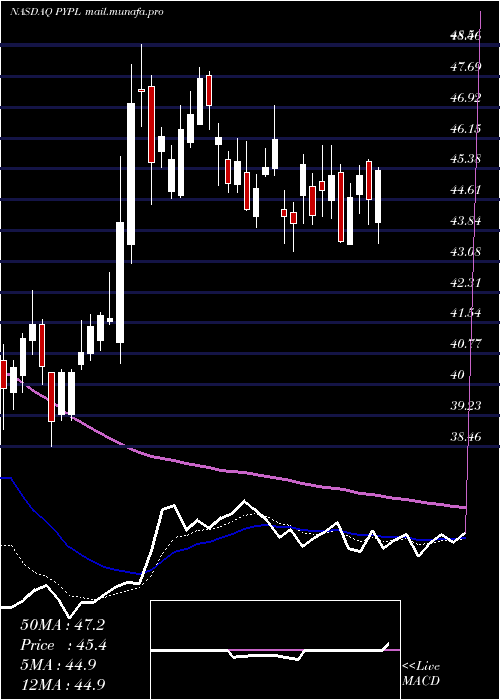The image size is (500, 700).
Task: Click the 41.54 price axis label
Action: click(x=466, y=313)
